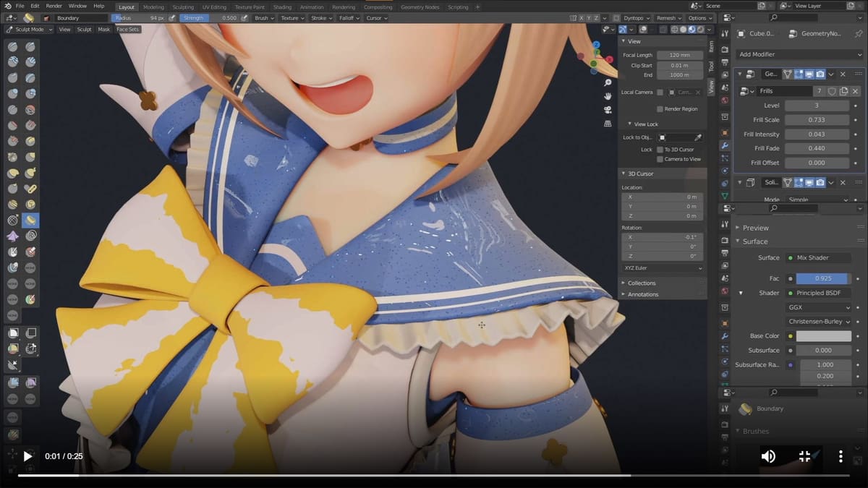Click the zoom magnifier icon in the viewport
This screenshot has width=868, height=488.
pyautogui.click(x=608, y=82)
